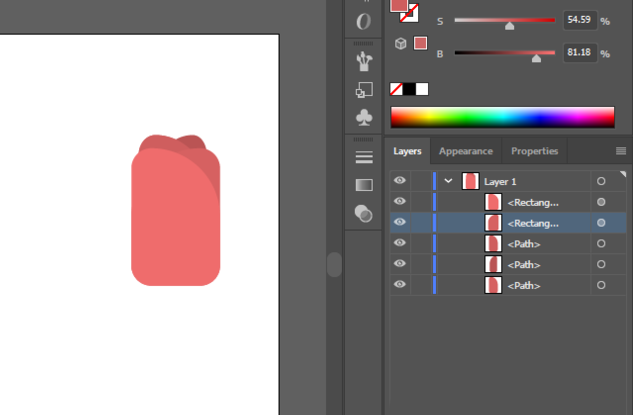Image resolution: width=633 pixels, height=415 pixels.
Task: Hide the highlighted <Rectang...> sublayer via its eye
Action: 400,222
